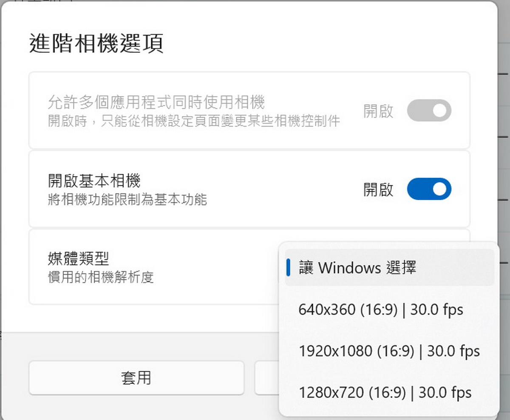Click the 開啟基本相機 heading text
This screenshot has width=510, height=420.
(94, 182)
